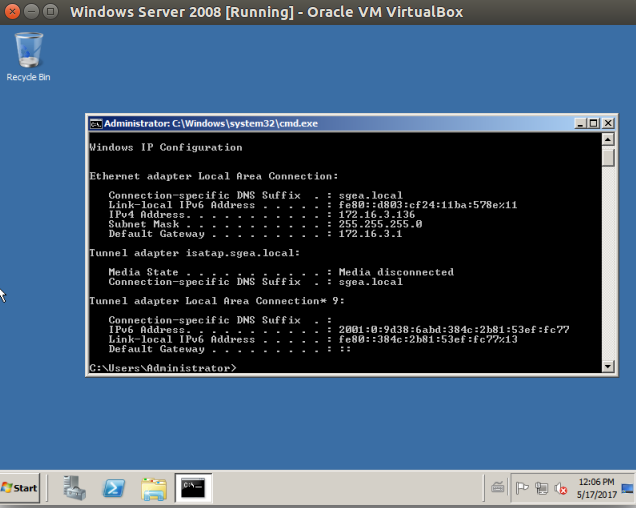Viewport: 636px width, 508px height.
Task: Launch Server Manager from the taskbar
Action: (x=74, y=488)
